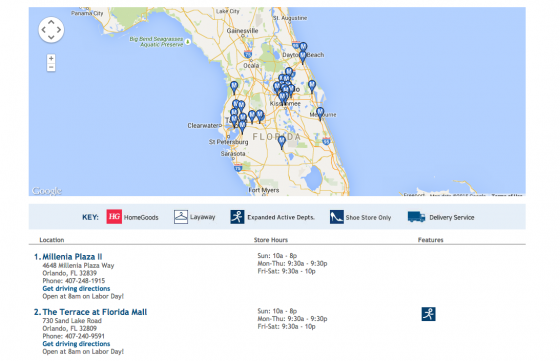Click the Google logo on the map

46,191
